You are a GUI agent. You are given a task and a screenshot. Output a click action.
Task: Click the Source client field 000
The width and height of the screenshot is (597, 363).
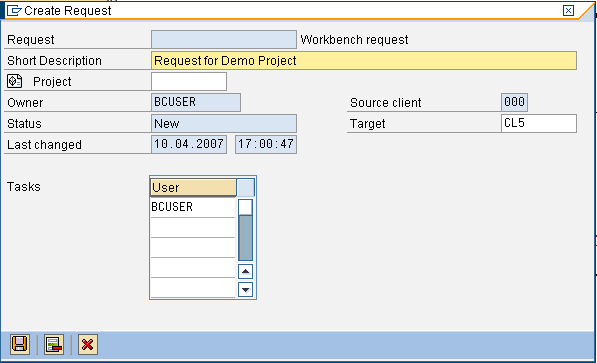pyautogui.click(x=514, y=102)
